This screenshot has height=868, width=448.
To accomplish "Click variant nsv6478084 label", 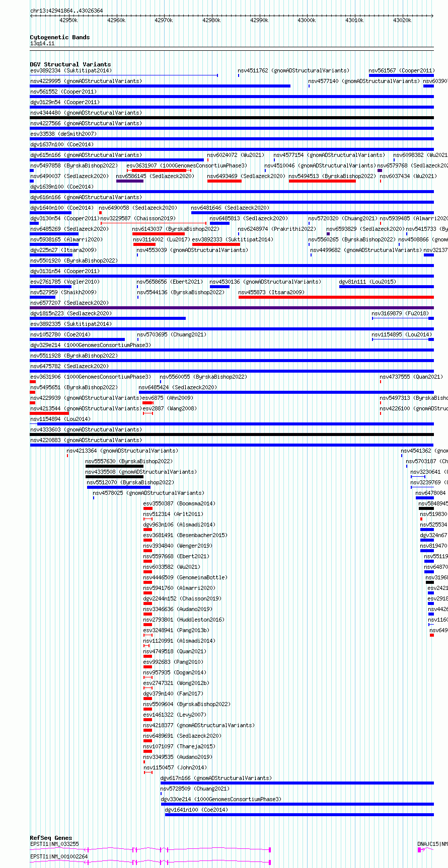I will click(x=431, y=493).
